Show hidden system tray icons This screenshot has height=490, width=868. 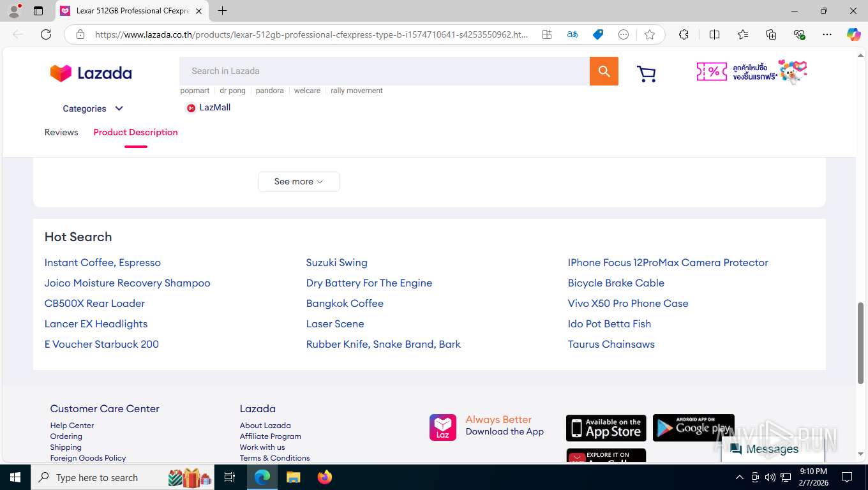740,477
